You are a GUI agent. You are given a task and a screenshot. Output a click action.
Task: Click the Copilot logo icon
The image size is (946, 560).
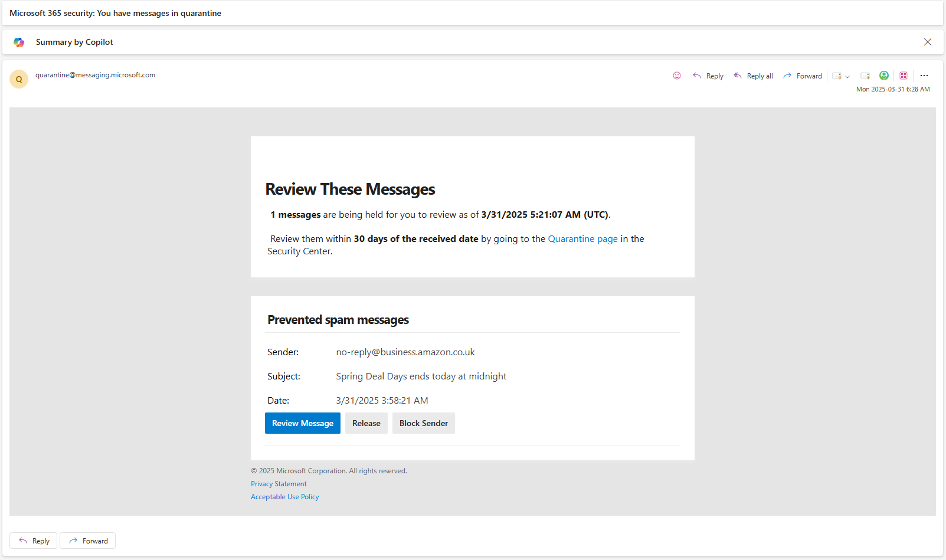19,42
